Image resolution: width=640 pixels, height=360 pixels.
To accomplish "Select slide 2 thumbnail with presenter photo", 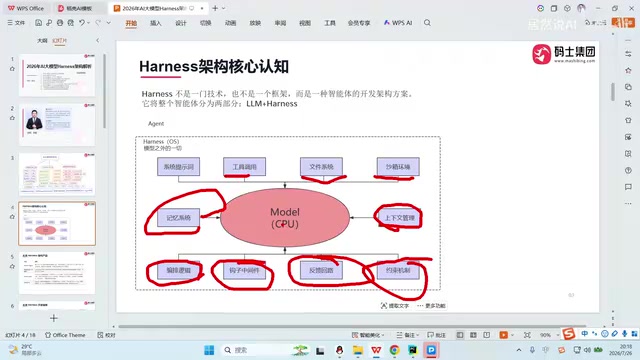I will pyautogui.click(x=57, y=124).
